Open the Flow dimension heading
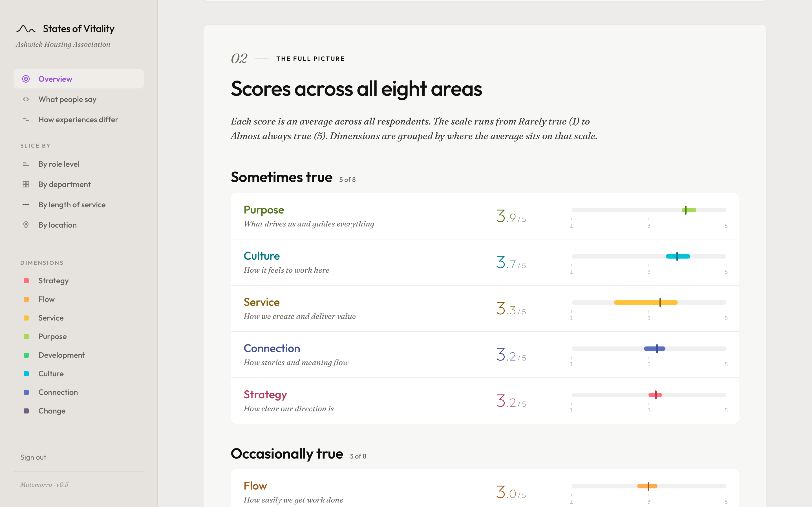 coord(255,486)
